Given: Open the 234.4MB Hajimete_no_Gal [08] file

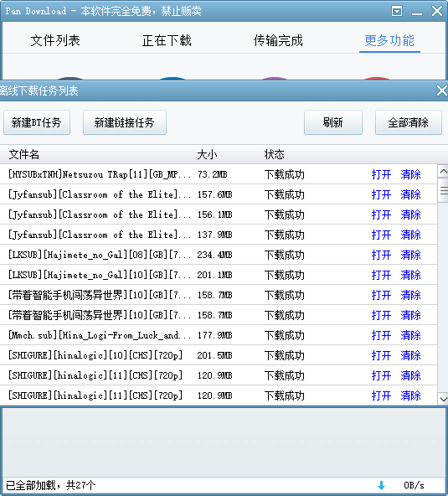Looking at the screenshot, I should click(381, 255).
